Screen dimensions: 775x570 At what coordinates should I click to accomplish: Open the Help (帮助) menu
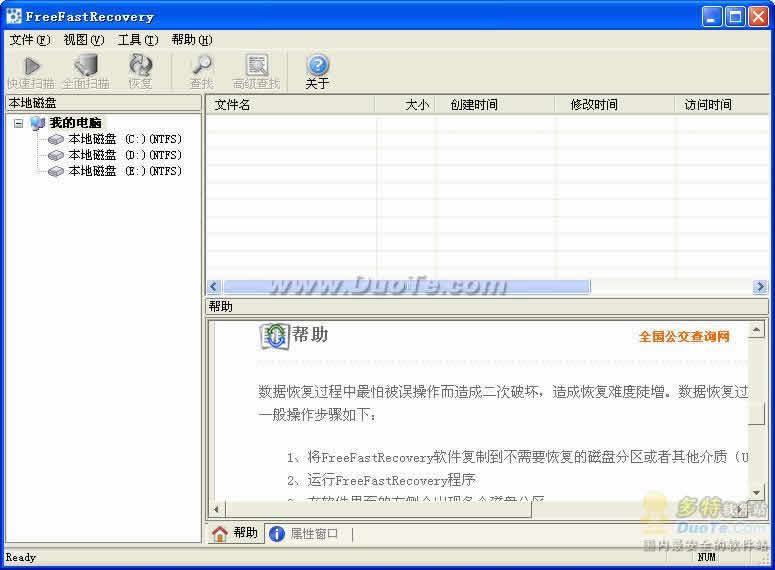192,40
